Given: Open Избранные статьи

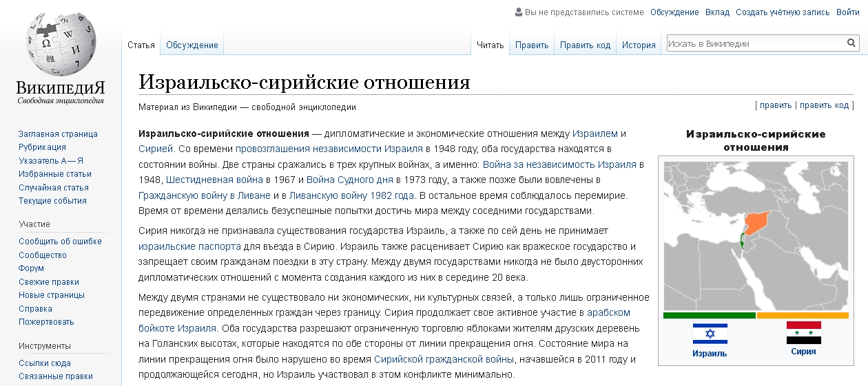Looking at the screenshot, I should [55, 174].
